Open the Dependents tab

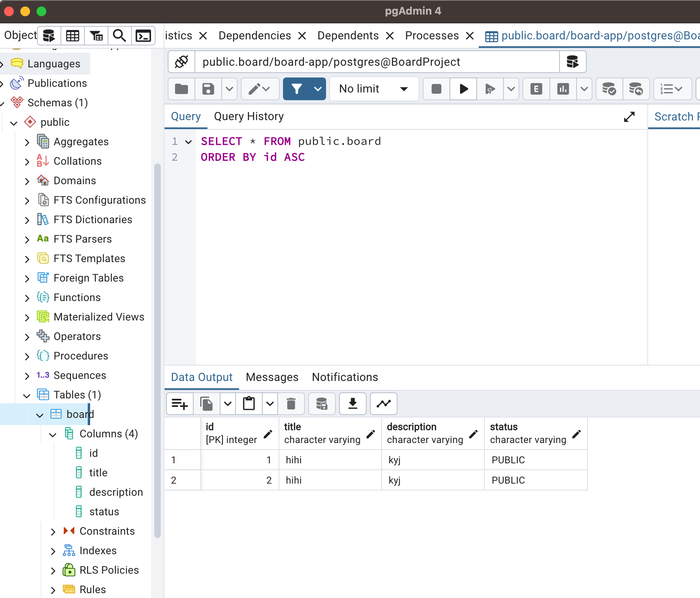[x=348, y=36]
